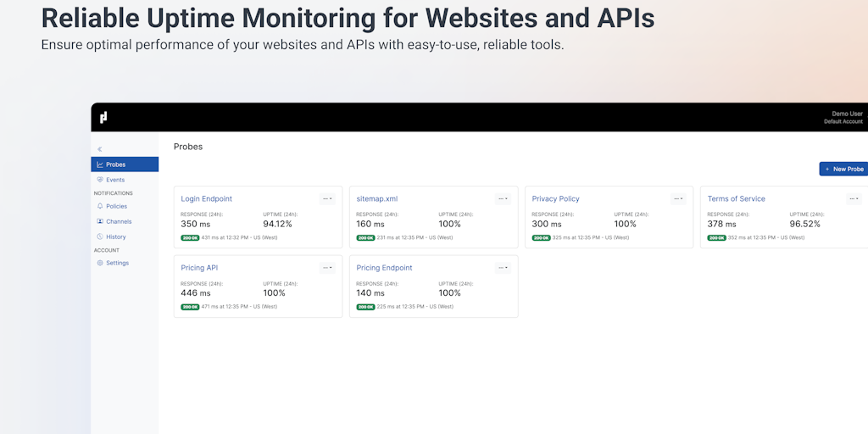Click the Settings gear icon
The image size is (868, 434).
click(x=100, y=263)
